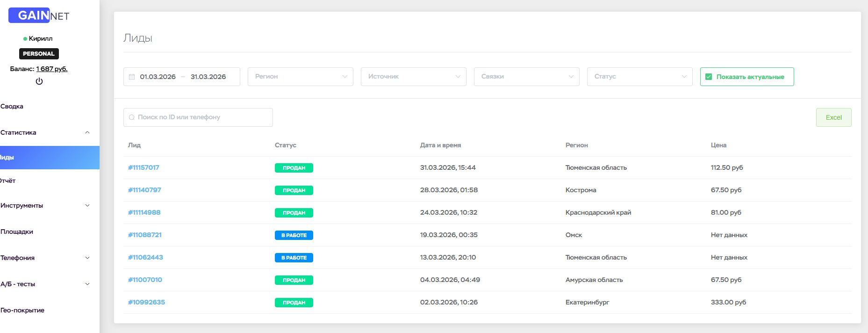Expand the Инструменты menu chevron

click(87, 205)
